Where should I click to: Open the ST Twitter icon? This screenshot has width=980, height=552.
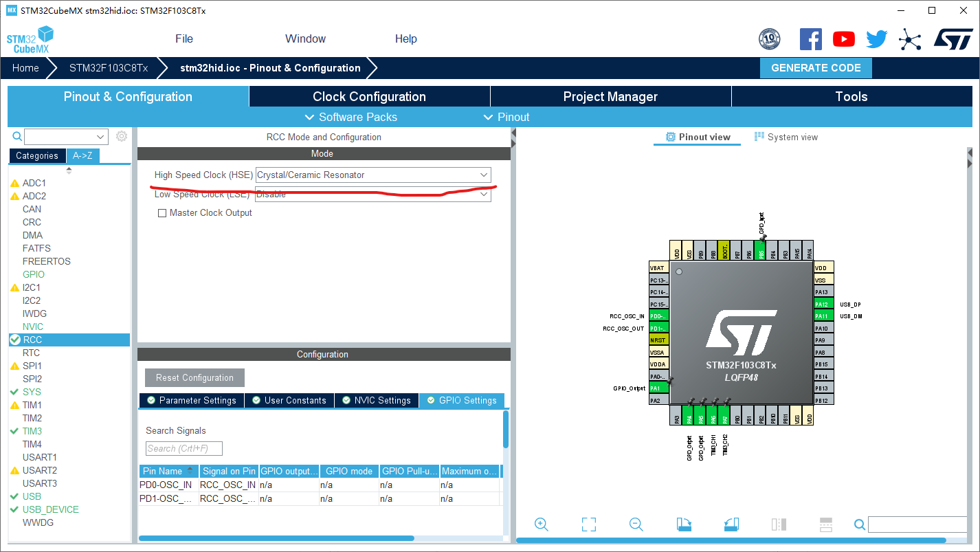[877, 39]
